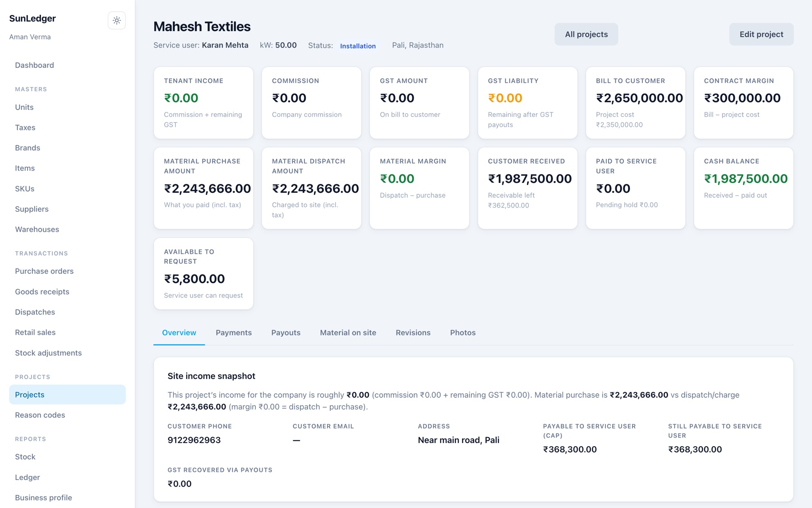Click the Cash Balance value ₹1,987,500.00
The image size is (812, 508).
coord(746,179)
